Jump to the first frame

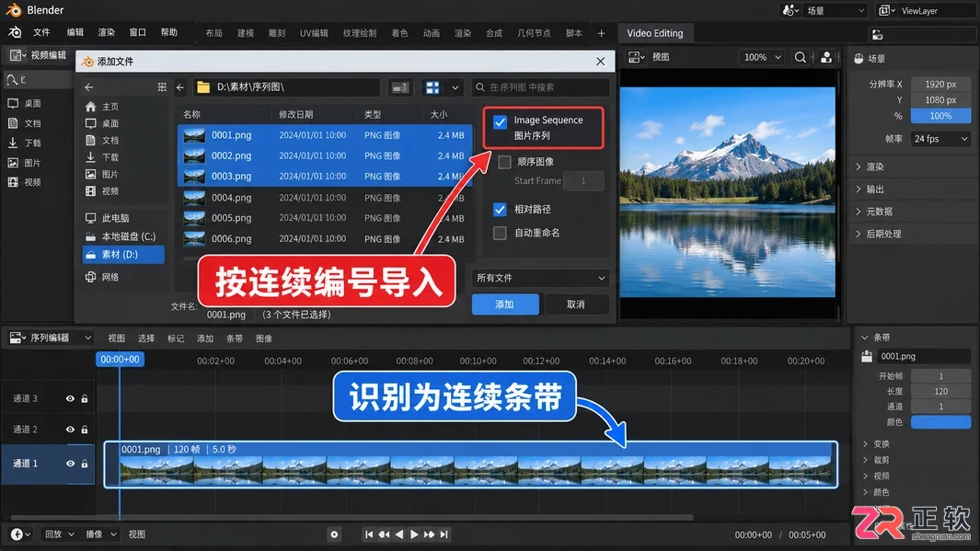click(369, 534)
